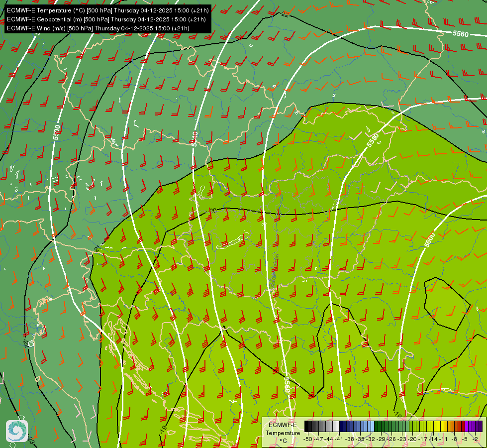Click the 5540 geopotential contour label
487x448 pixels.
click(x=195, y=139)
